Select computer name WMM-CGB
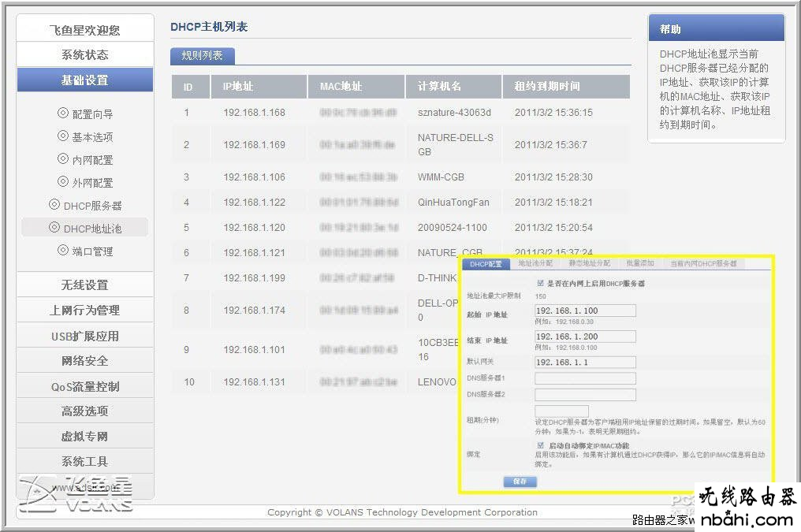801x532 pixels. (x=441, y=177)
